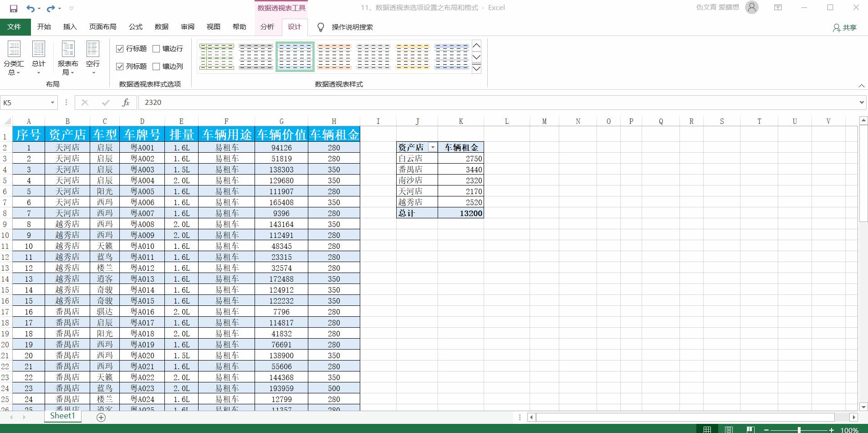Viewport: 868px width, 433px height.
Task: Switch to the 帮助 Help tab
Action: [x=240, y=27]
